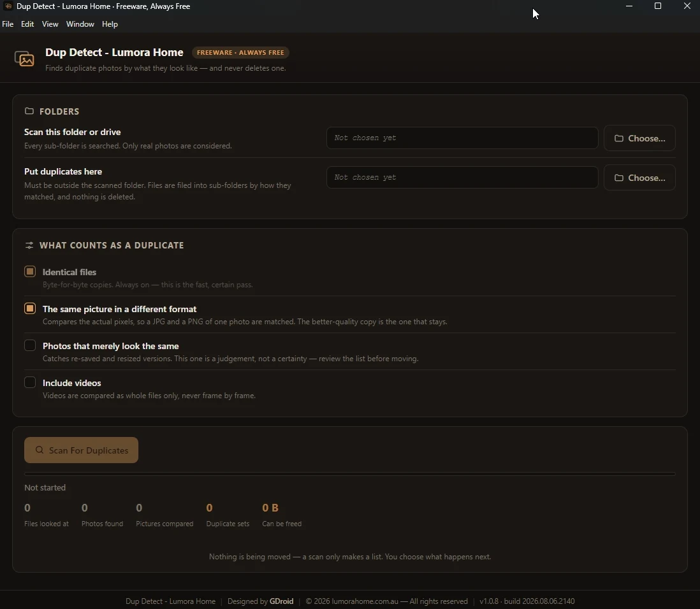Click the scan progress bar
This screenshot has width=700, height=609.
[x=350, y=474]
